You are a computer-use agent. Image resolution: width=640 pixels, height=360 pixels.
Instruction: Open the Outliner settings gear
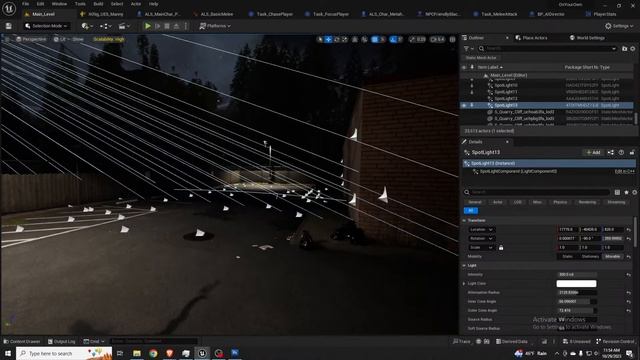pos(633,48)
